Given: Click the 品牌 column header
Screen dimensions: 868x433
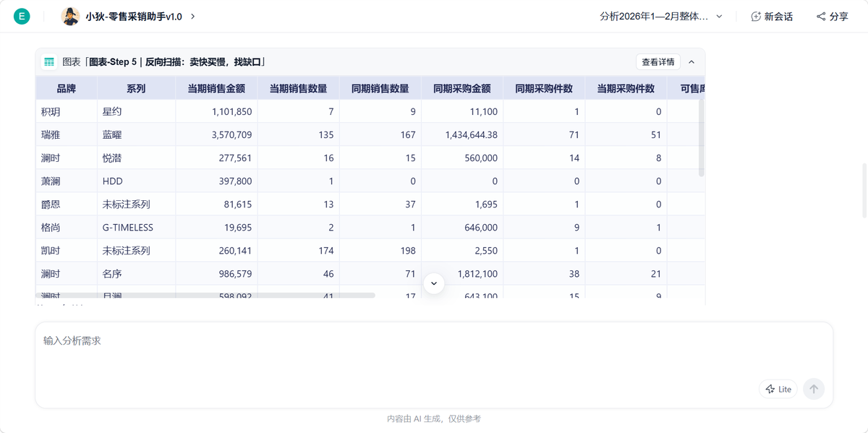Looking at the screenshot, I should pos(67,88).
